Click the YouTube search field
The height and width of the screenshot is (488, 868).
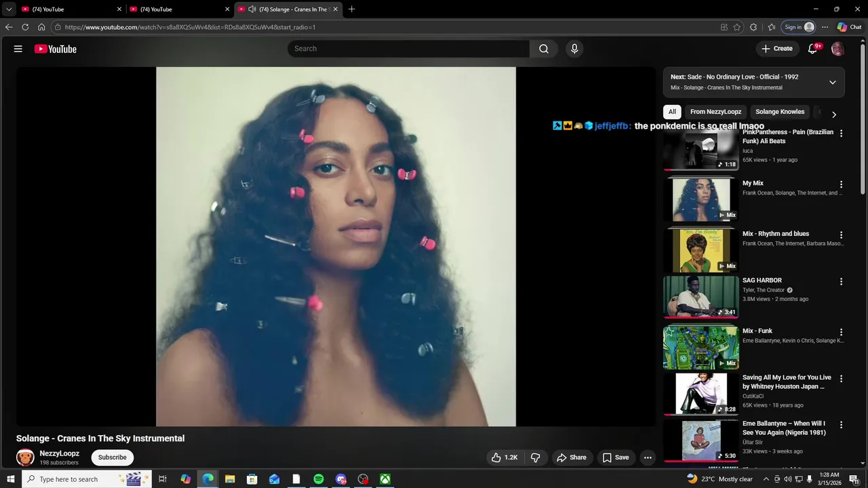tap(409, 49)
